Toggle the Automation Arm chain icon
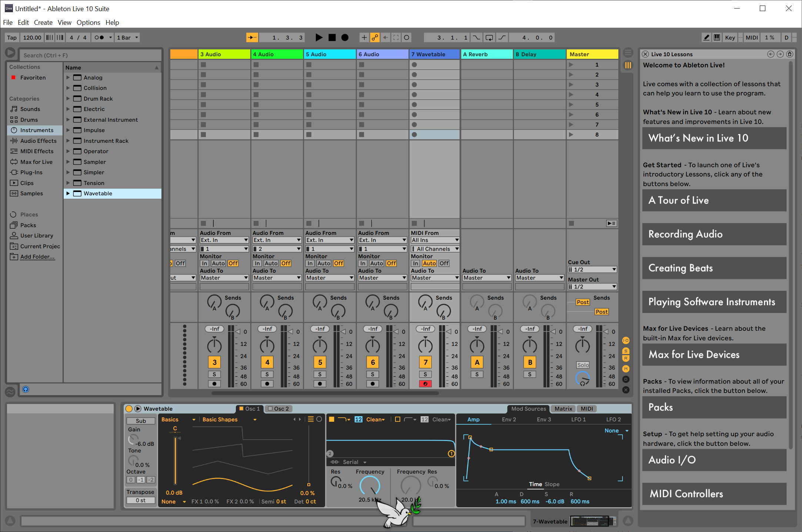 [375, 38]
